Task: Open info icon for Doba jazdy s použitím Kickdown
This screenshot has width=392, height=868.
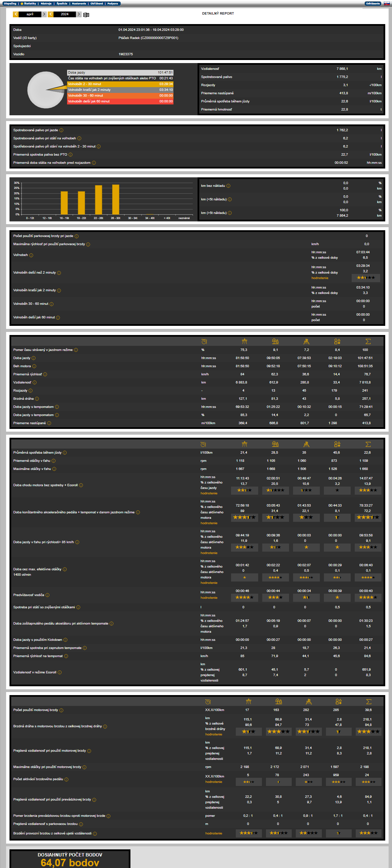Action: click(x=65, y=640)
